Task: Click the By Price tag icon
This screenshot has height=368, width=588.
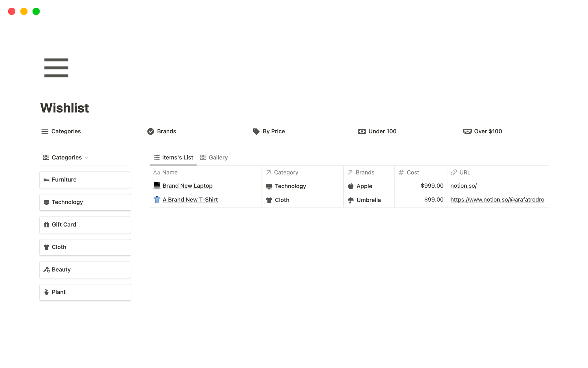Action: tap(256, 132)
